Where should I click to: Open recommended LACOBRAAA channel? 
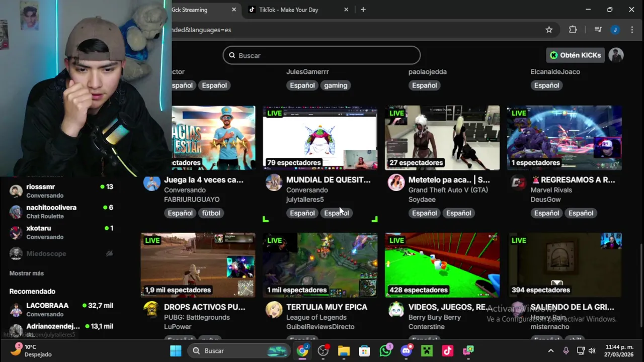coord(61,309)
